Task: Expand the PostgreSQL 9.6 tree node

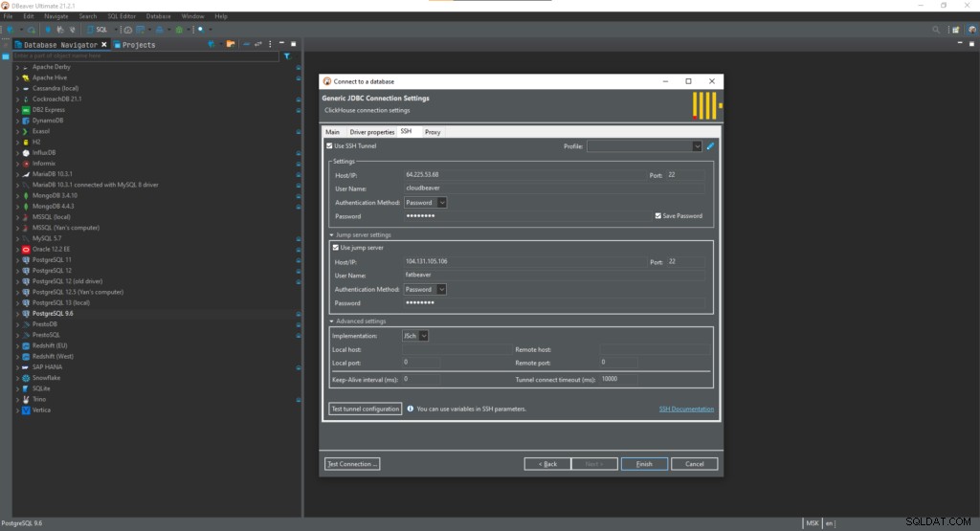Action: 17,314
